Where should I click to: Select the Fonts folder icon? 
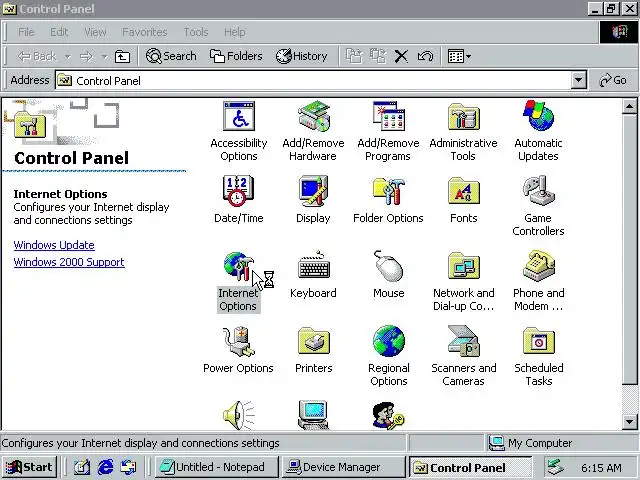click(463, 191)
